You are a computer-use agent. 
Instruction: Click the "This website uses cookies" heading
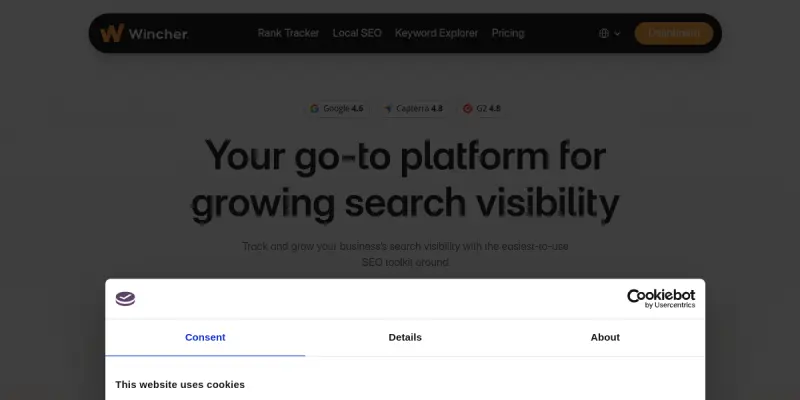coord(180,385)
